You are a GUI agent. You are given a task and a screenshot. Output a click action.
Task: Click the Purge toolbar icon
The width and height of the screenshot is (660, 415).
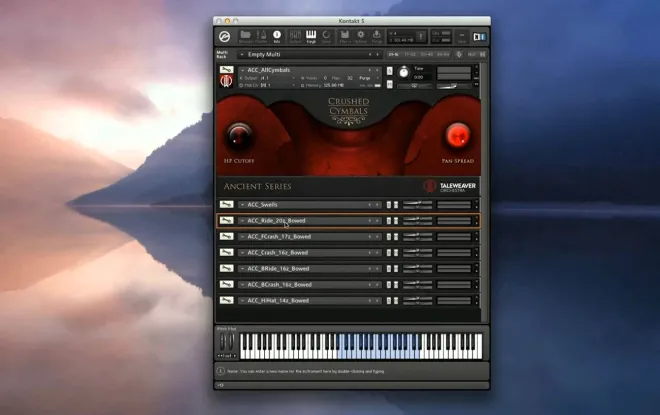376,37
